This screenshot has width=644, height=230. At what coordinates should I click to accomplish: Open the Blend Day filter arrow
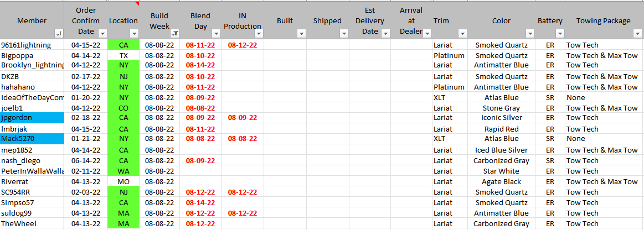tap(215, 34)
